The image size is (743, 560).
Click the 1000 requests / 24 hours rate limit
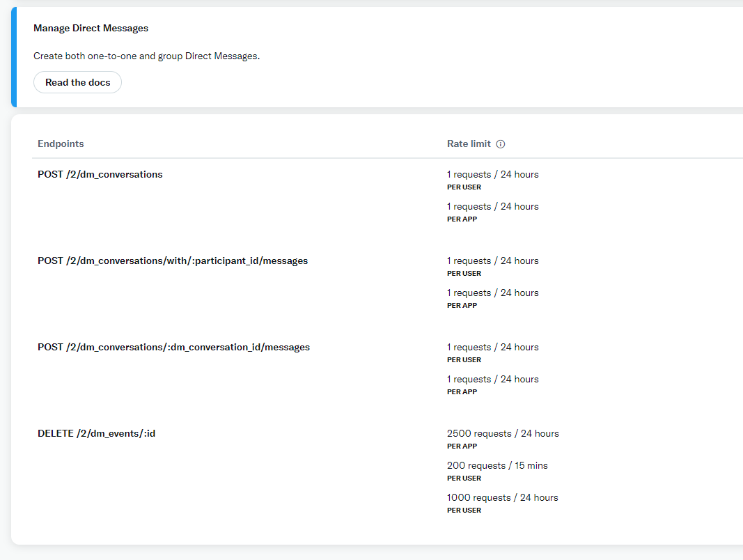click(x=503, y=497)
